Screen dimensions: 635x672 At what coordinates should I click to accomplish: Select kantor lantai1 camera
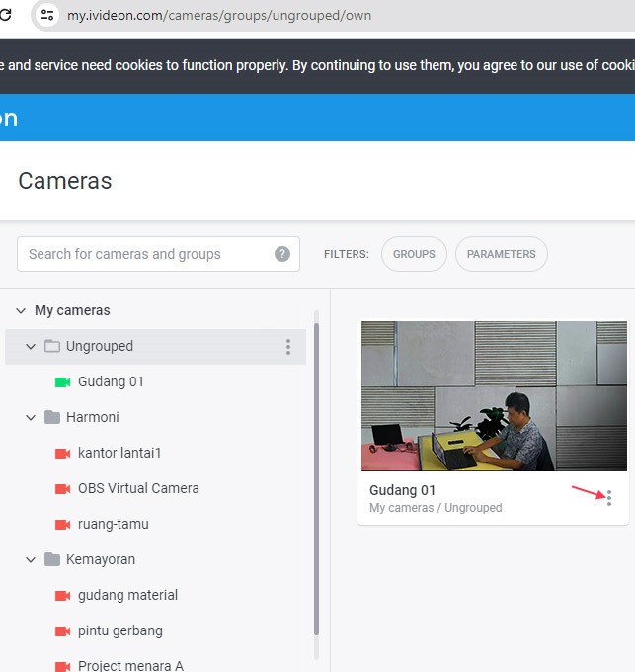119,453
